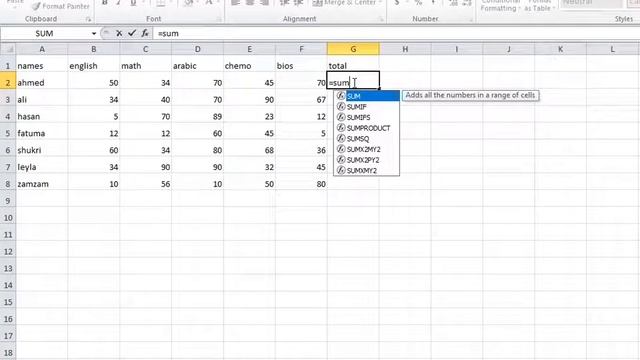640x360 pixels.
Task: Select column D header
Action: (x=198, y=49)
